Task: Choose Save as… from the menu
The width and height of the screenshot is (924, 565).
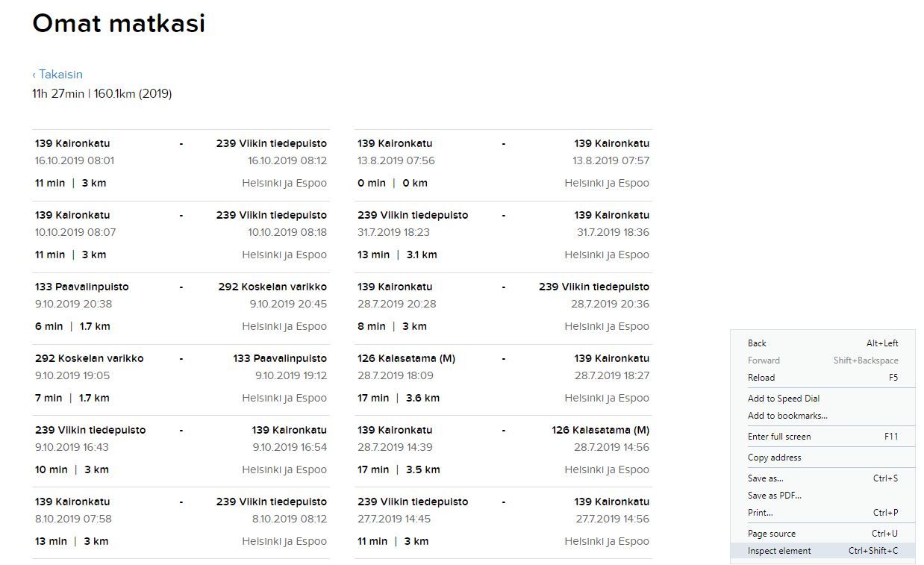Action: tap(822, 478)
